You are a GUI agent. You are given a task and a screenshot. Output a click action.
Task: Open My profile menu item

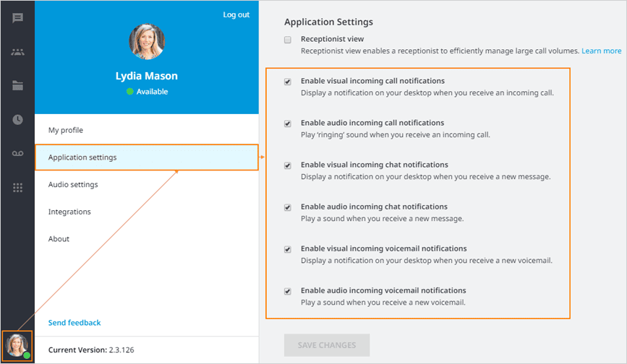tap(66, 130)
